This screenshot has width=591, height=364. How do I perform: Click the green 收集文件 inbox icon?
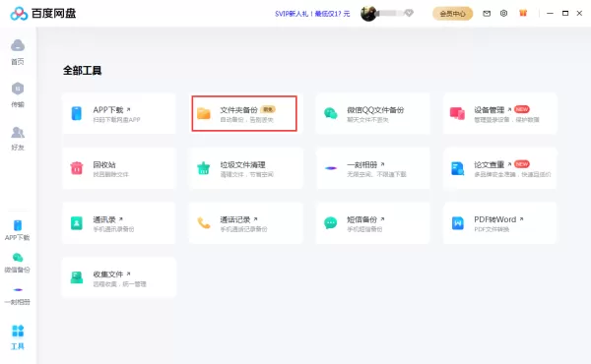click(x=77, y=277)
